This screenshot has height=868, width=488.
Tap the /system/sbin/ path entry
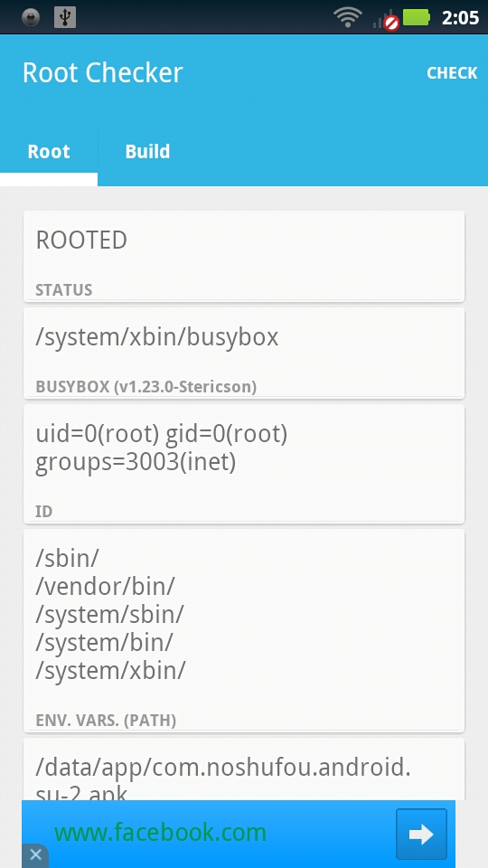point(109,614)
